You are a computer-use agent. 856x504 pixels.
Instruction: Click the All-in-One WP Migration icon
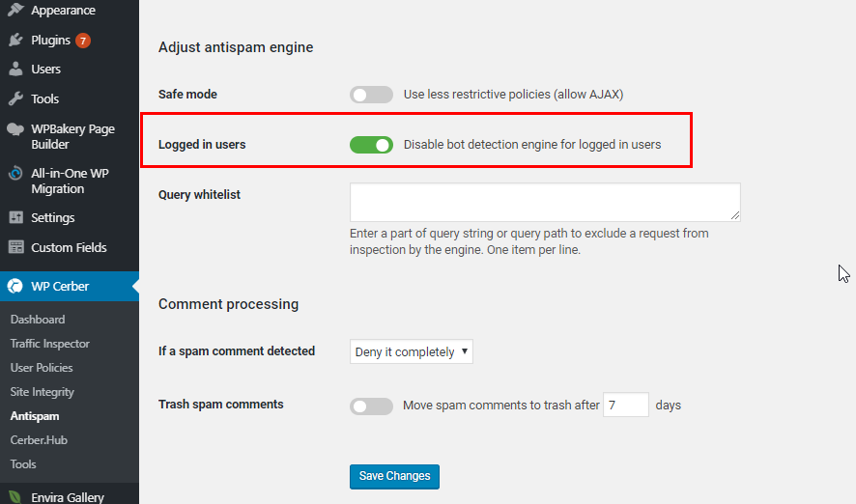pyautogui.click(x=15, y=174)
